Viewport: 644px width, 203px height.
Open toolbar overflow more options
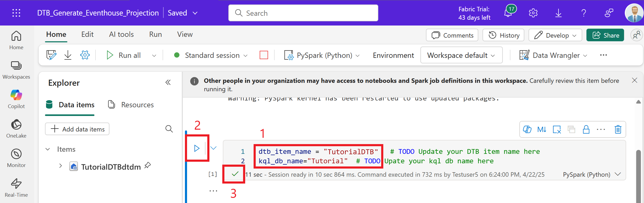point(603,55)
